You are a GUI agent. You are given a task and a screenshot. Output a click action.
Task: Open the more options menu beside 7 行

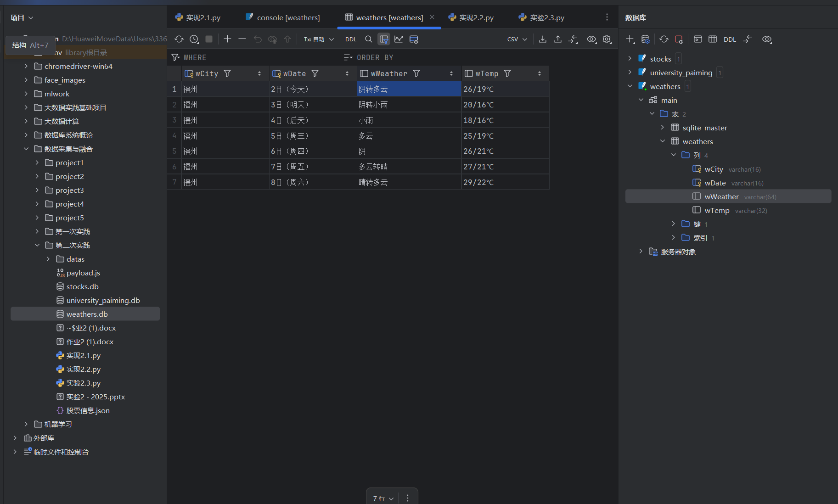coord(408,498)
